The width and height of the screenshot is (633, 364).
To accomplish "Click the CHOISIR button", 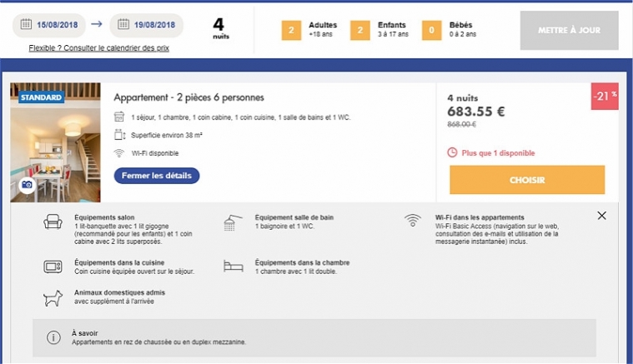I will coord(527,180).
